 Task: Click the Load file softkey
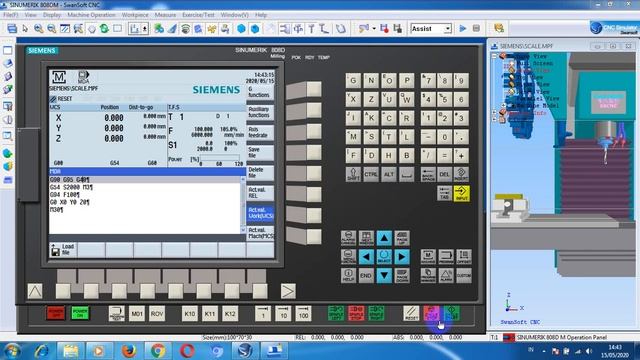[63, 250]
